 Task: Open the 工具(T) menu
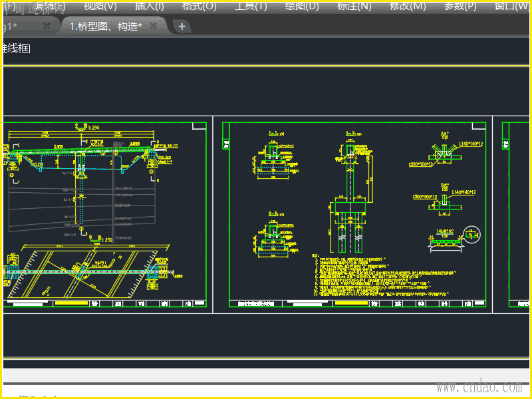pyautogui.click(x=251, y=6)
